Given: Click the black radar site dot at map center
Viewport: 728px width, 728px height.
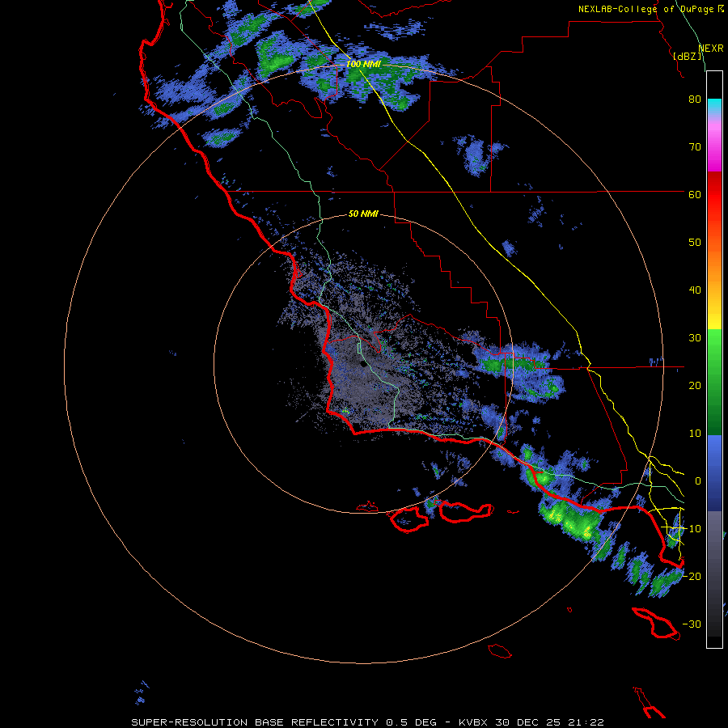Looking at the screenshot, I should 363,364.
